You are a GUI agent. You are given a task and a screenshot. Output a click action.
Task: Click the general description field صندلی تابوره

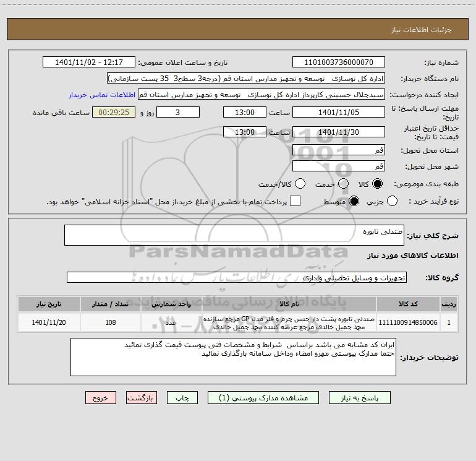[x=234, y=235]
